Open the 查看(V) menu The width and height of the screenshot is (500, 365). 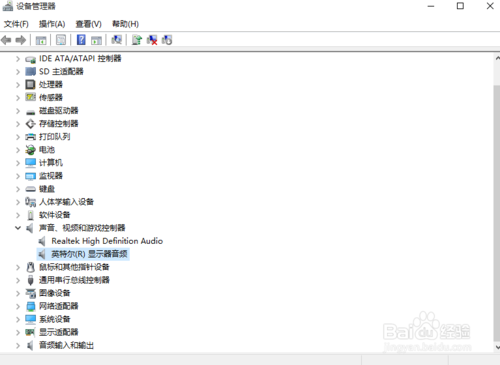(x=88, y=24)
